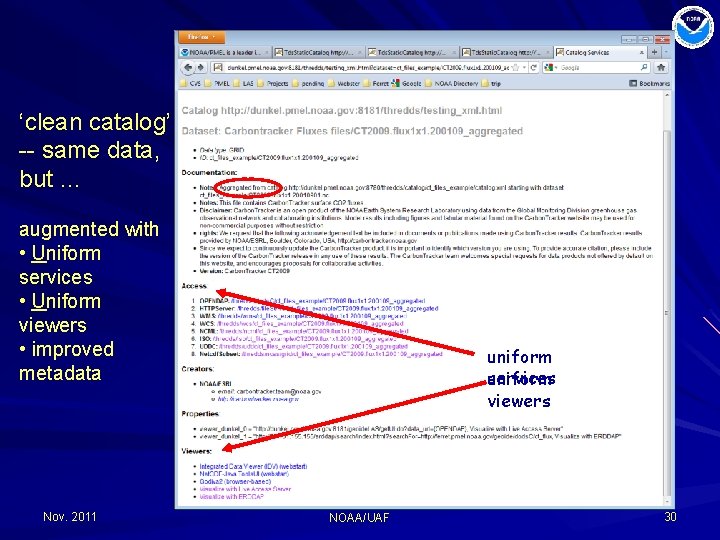Open the OPENDAP access link
This screenshot has height=540, width=720.
(328, 301)
